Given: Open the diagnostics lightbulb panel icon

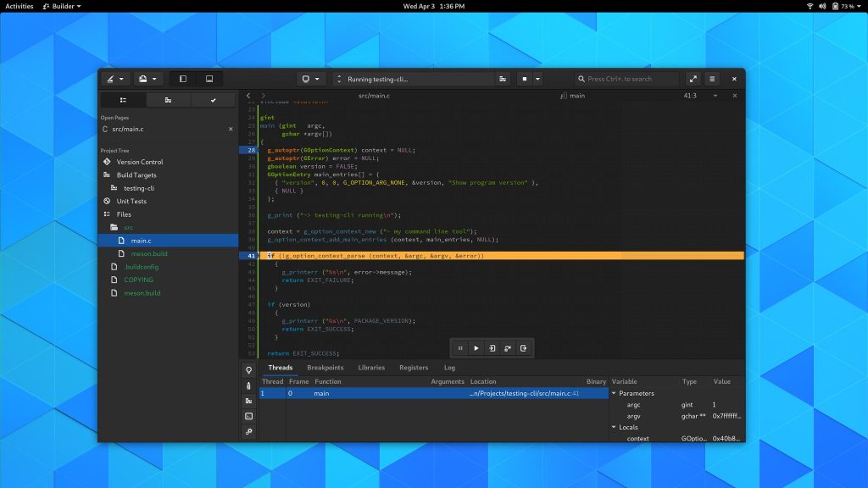Looking at the screenshot, I should tap(249, 370).
